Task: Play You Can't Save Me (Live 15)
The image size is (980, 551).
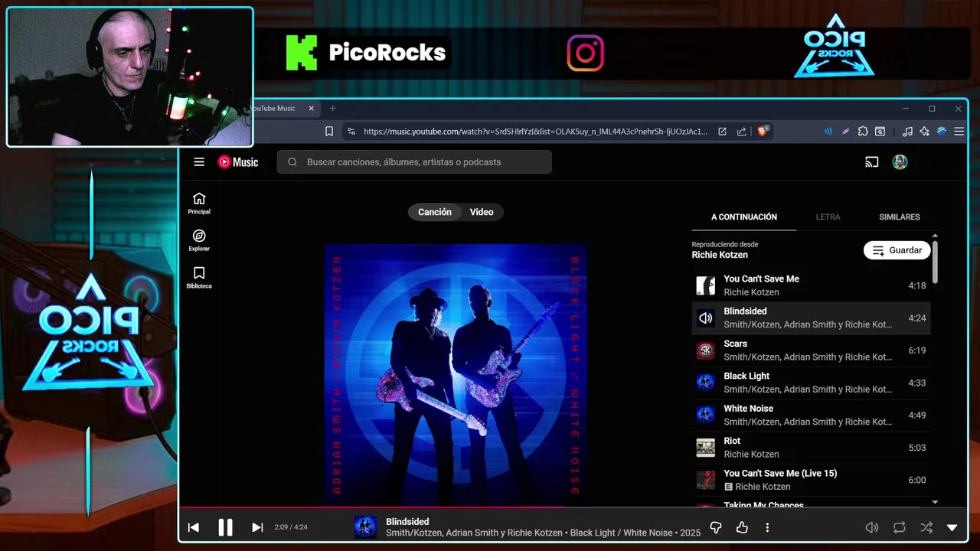Action: [x=811, y=480]
